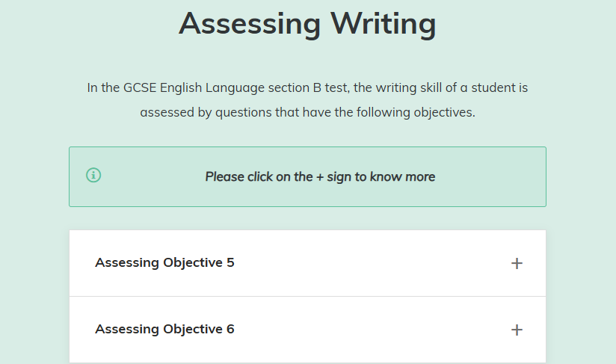
Task: Expand Assessing Objective 6 using its plus icon
Action: click(517, 330)
